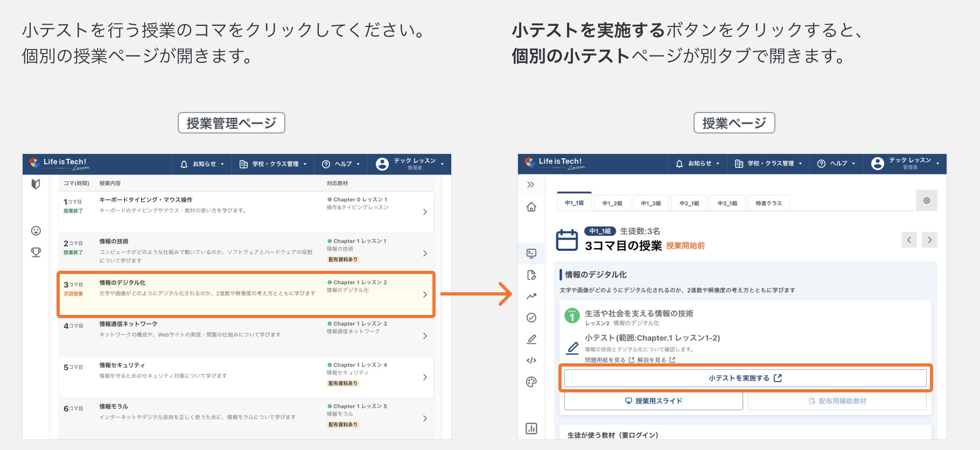Open the 学校・クラス管理 dropdown in the lesson-management page
The width and height of the screenshot is (980, 450).
(273, 164)
